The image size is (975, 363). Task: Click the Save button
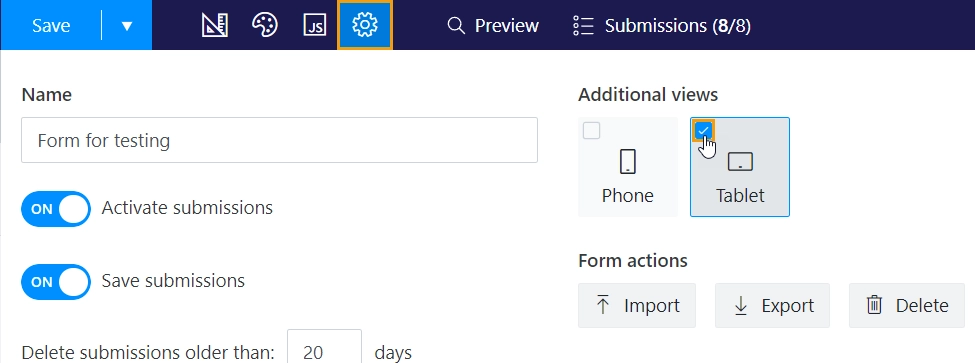[x=51, y=25]
